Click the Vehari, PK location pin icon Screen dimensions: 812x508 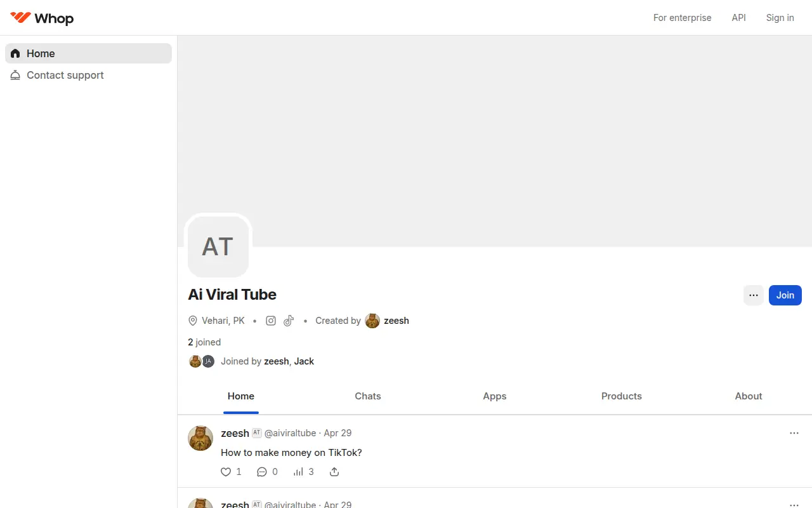193,321
